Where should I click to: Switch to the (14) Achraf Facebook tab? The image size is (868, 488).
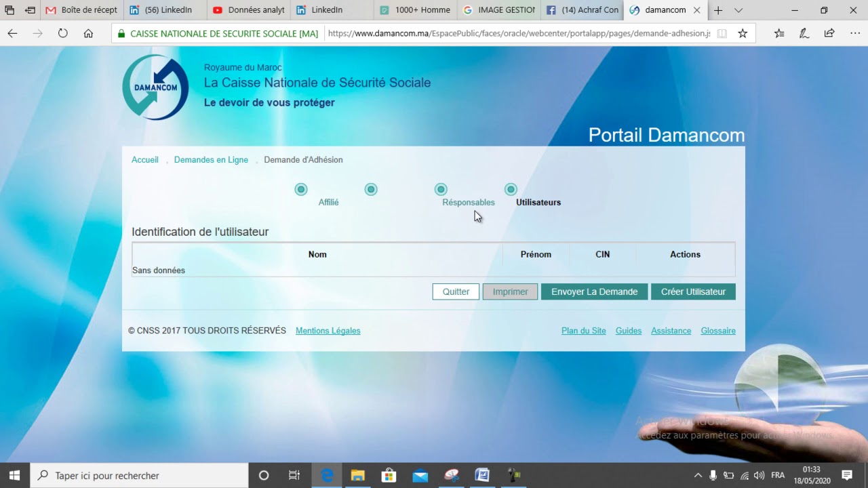click(x=582, y=10)
